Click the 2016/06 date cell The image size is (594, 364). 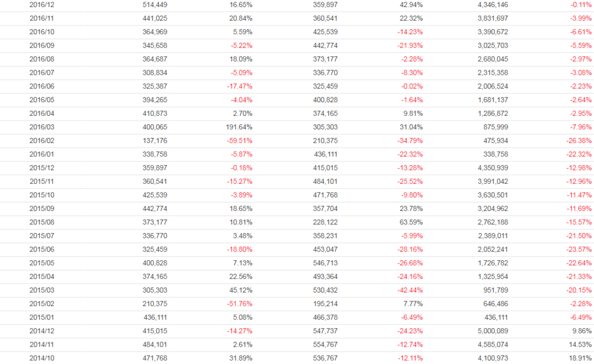(x=42, y=86)
